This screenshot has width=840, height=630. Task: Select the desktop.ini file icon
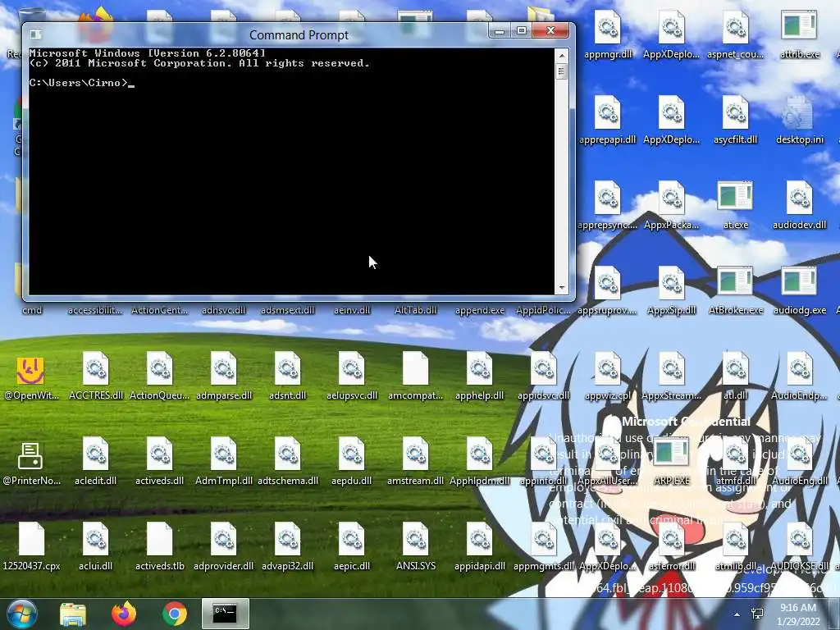pos(799,121)
